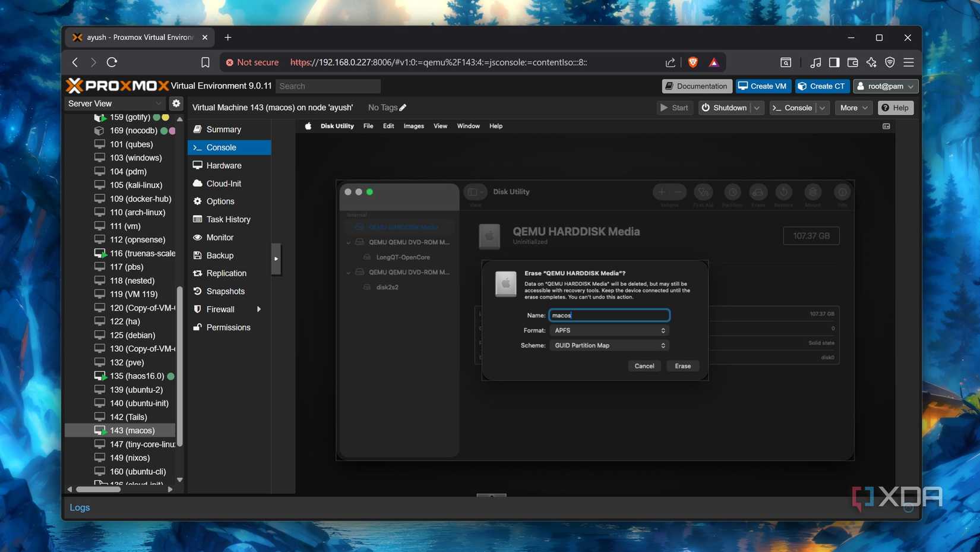Select the disk2s2 volume in sidebar
This screenshot has width=980, height=552.
click(387, 287)
